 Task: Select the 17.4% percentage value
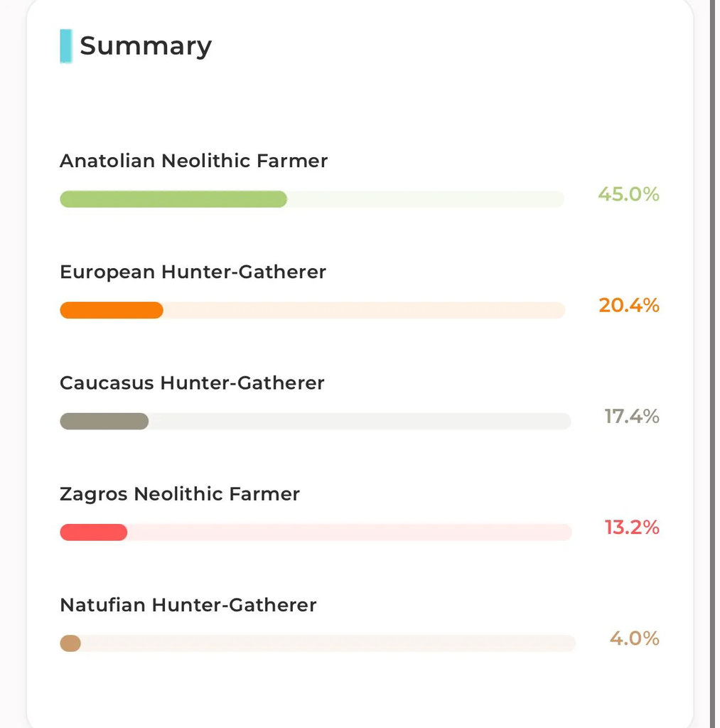pyautogui.click(x=632, y=416)
